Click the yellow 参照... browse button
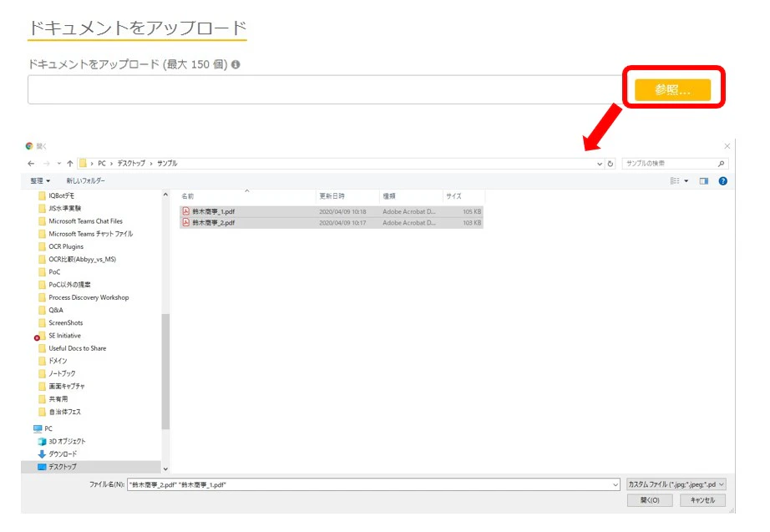This screenshot has height=532, width=770. [672, 90]
